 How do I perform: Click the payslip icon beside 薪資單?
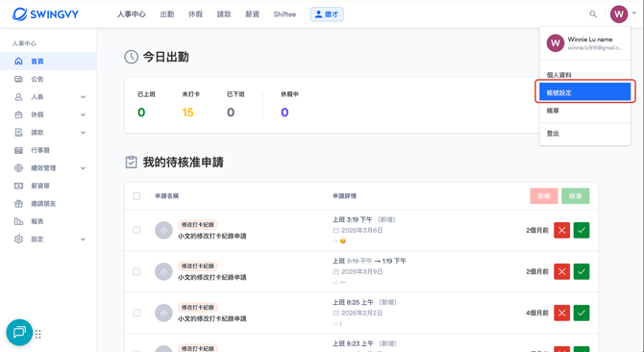tap(18, 186)
